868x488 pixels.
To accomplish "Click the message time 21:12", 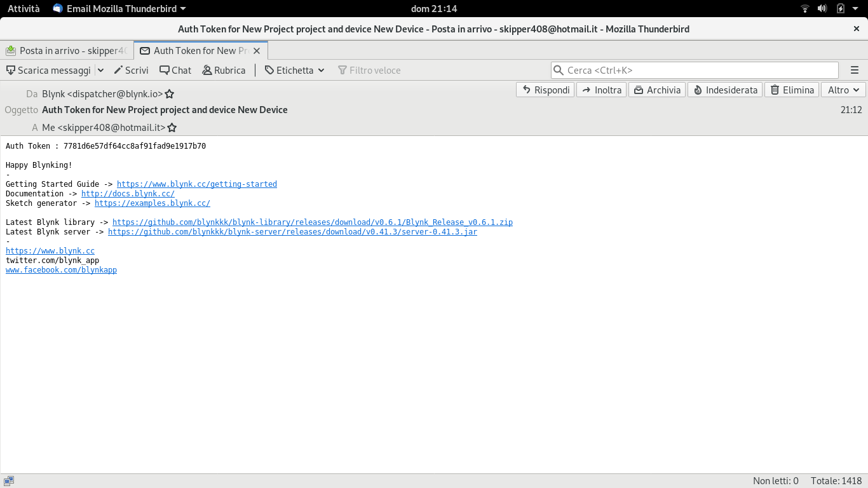I will click(851, 110).
